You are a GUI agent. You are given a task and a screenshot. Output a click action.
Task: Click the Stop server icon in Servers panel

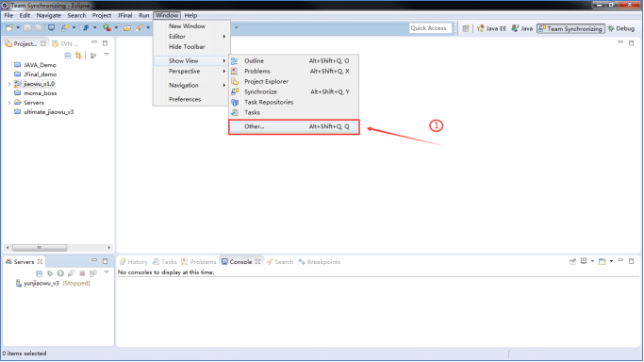coord(82,273)
